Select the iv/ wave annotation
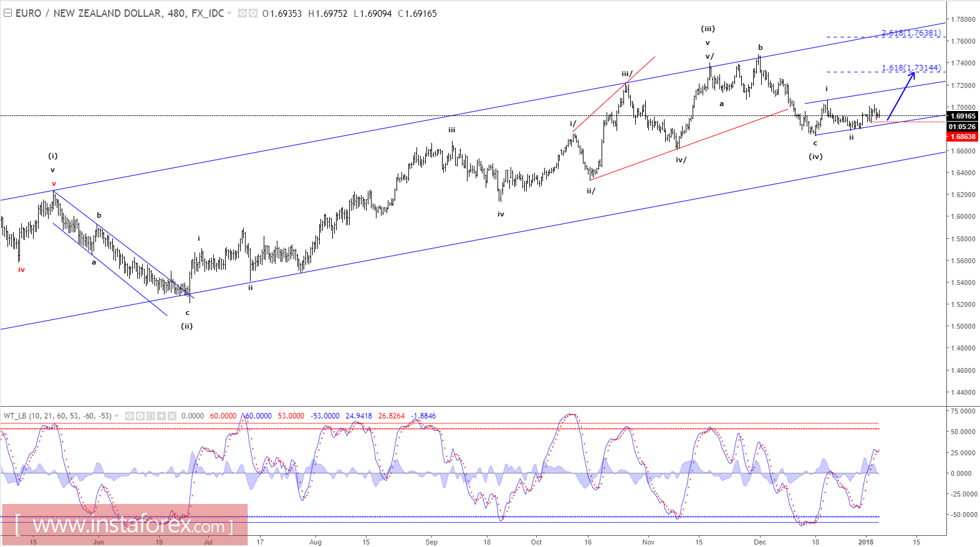 (x=681, y=160)
